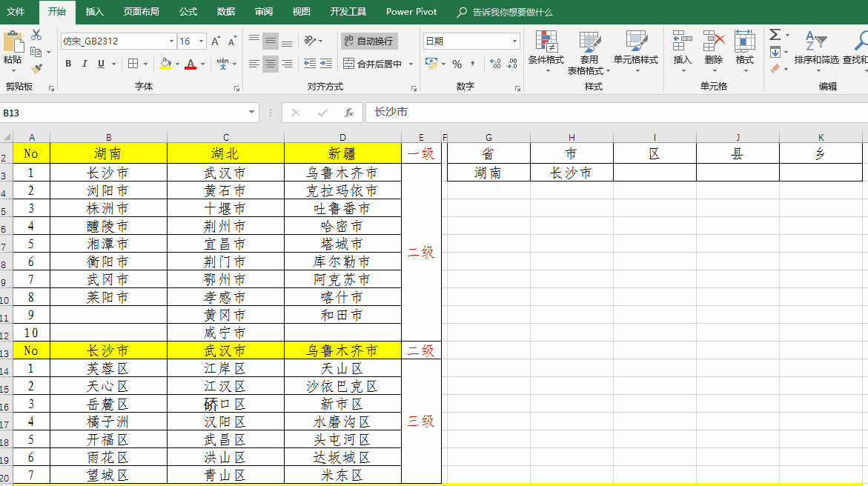Click 合并后居中 merge button
This screenshot has width=868, height=486.
(373, 64)
